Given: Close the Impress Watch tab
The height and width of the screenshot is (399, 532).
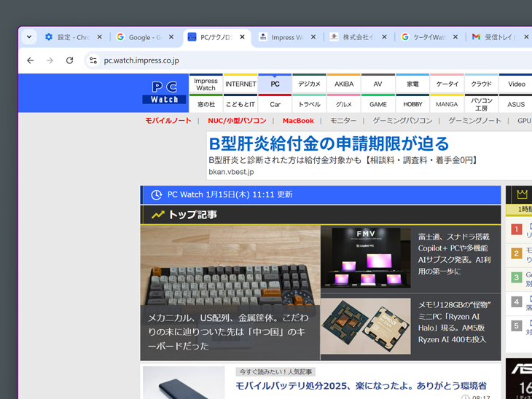Looking at the screenshot, I should pos(313,37).
